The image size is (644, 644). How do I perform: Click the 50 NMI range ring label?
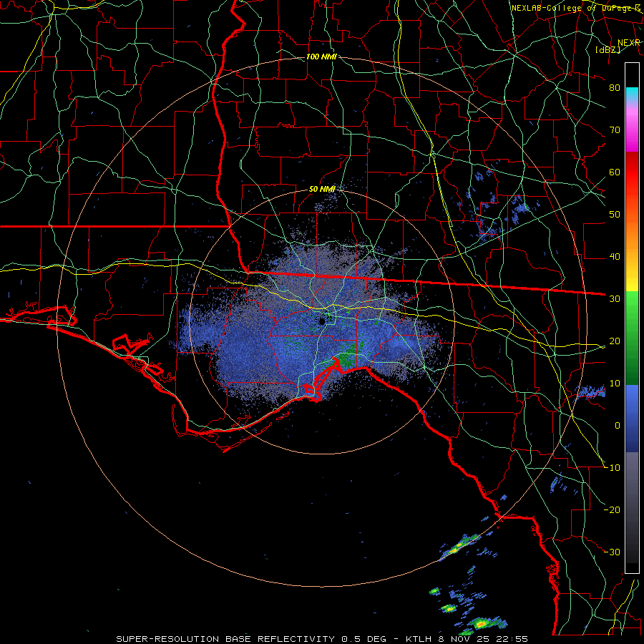pos(322,189)
